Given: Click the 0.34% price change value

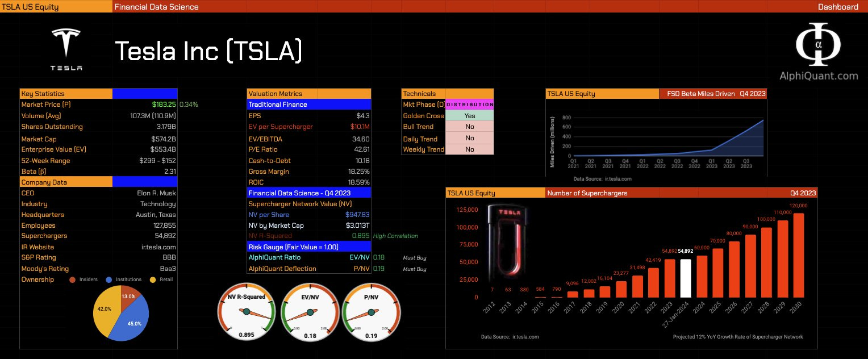Looking at the screenshot, I should (x=189, y=105).
